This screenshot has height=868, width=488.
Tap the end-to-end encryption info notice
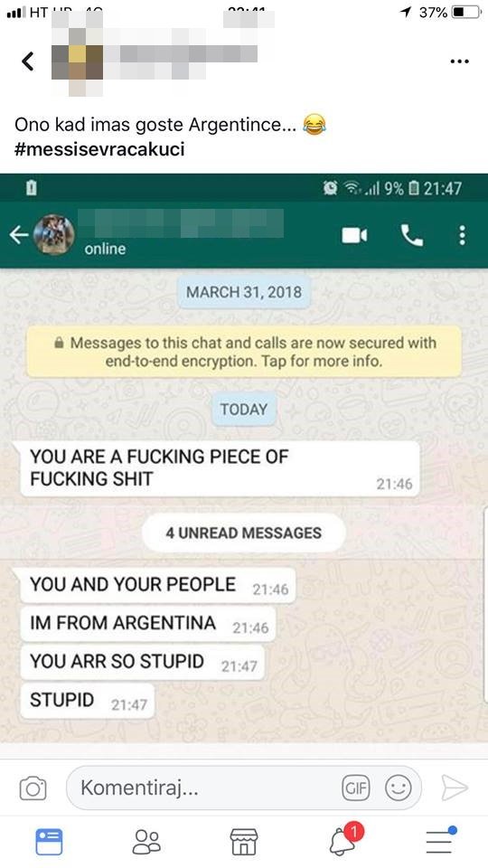point(244,352)
